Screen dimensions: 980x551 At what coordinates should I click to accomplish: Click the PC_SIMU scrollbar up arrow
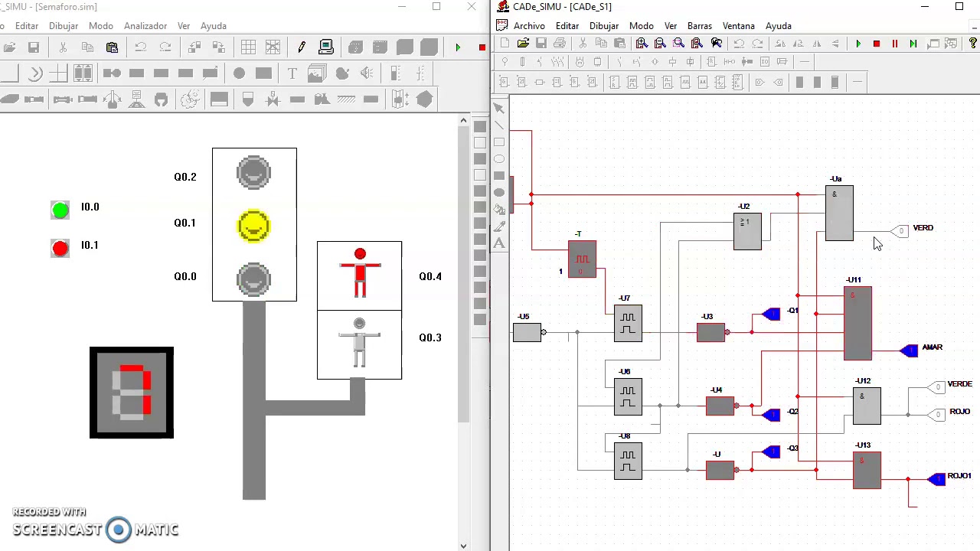(x=464, y=120)
